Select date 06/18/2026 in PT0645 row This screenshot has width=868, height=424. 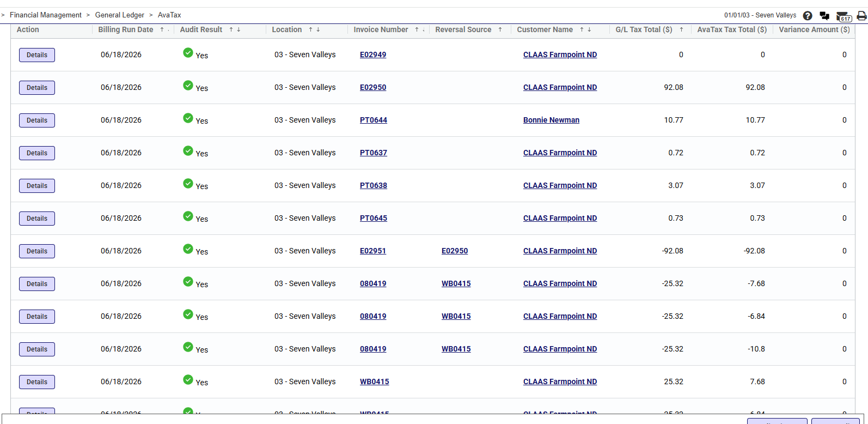[121, 219]
